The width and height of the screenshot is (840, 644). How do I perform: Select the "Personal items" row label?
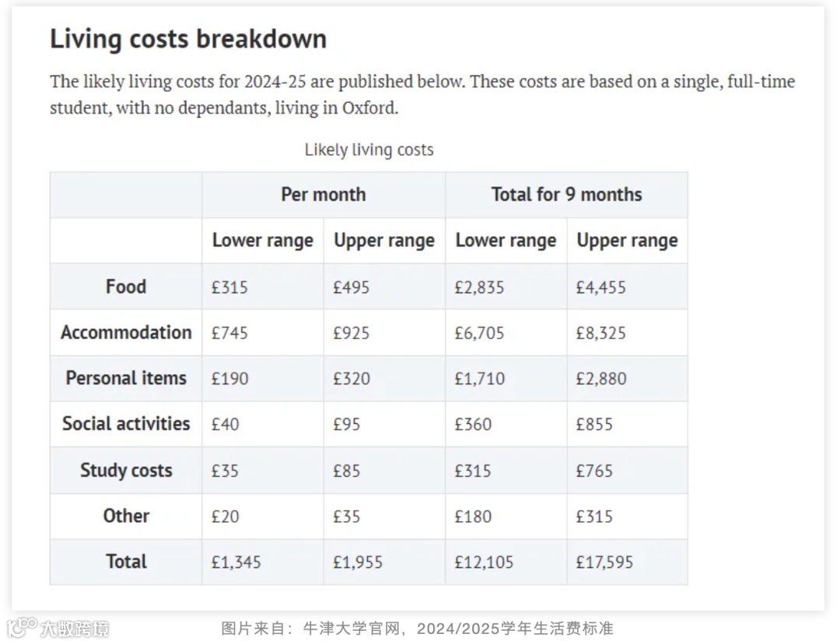click(x=126, y=378)
